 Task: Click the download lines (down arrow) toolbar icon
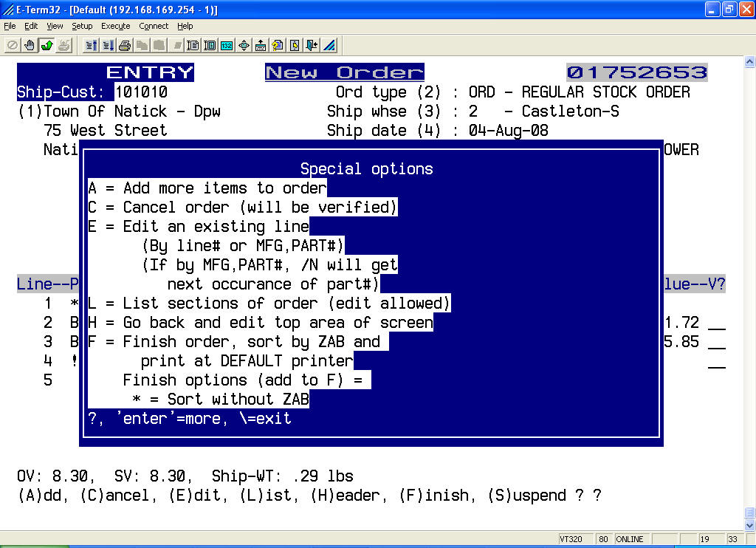tap(108, 45)
